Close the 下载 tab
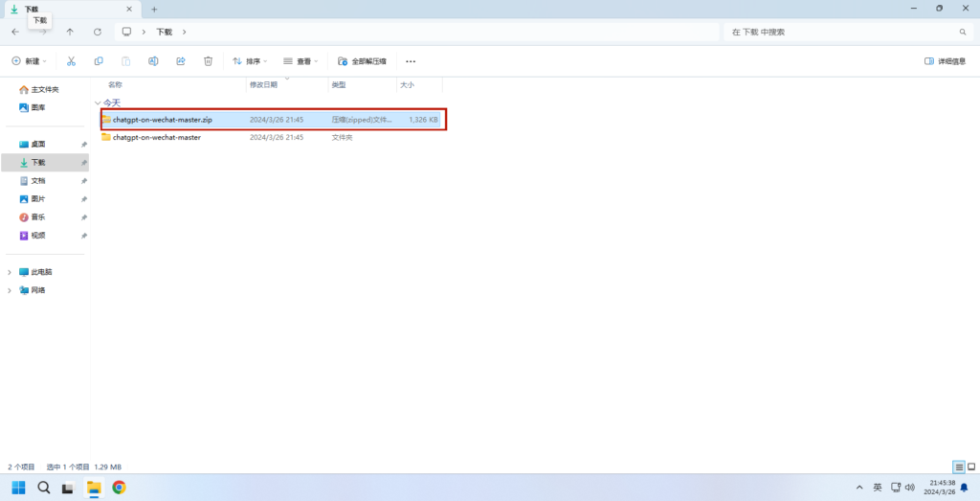Screen dimensions: 980x501 129,10
